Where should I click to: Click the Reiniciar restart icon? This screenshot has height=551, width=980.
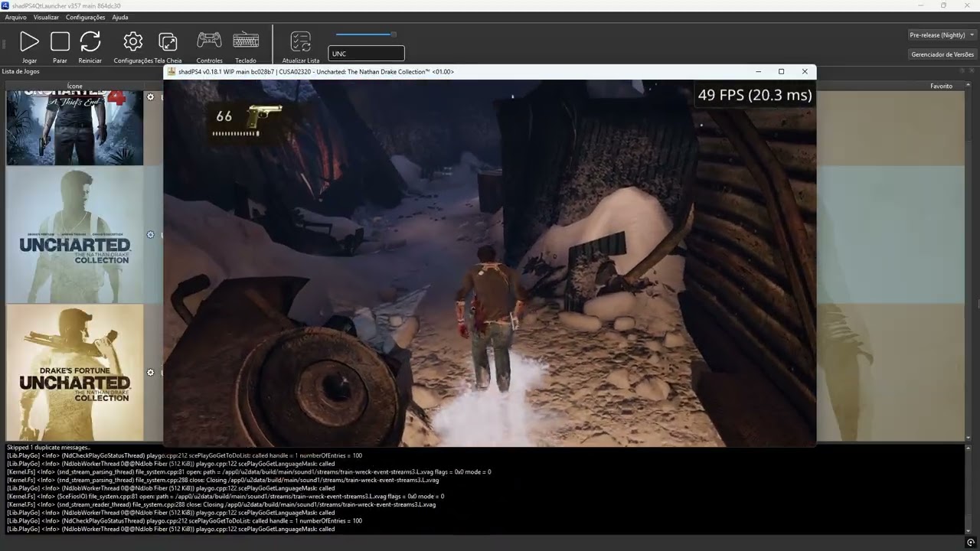point(90,41)
